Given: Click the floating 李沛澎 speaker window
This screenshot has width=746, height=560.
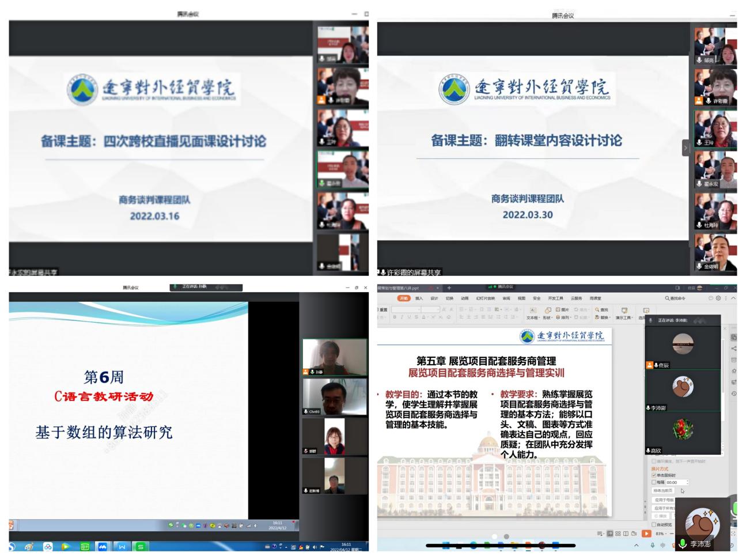Looking at the screenshot, I should (x=703, y=524).
